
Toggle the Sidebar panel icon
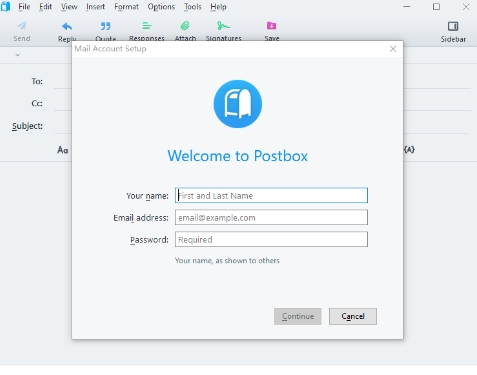[453, 26]
